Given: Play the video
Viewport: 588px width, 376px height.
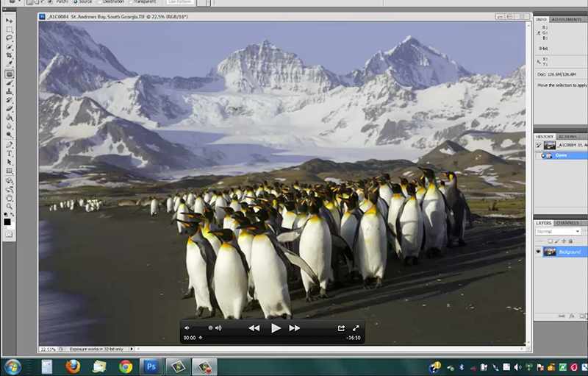Looking at the screenshot, I should [x=276, y=328].
